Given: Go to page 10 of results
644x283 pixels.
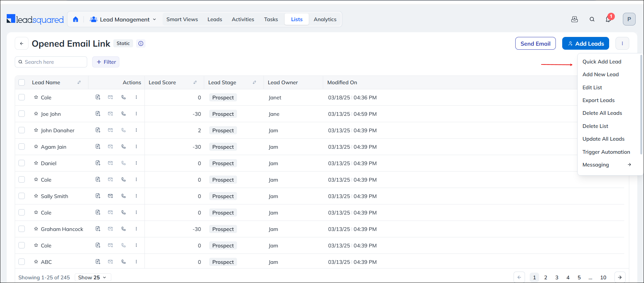Looking at the screenshot, I should 603,277.
